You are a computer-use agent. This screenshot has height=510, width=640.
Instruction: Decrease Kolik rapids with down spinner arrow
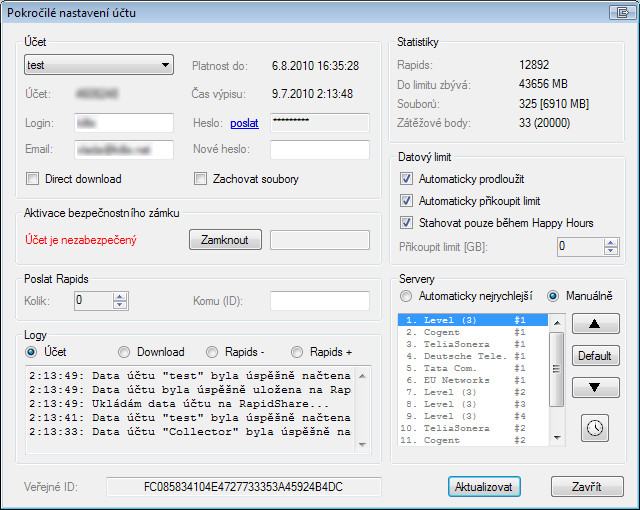(120, 305)
